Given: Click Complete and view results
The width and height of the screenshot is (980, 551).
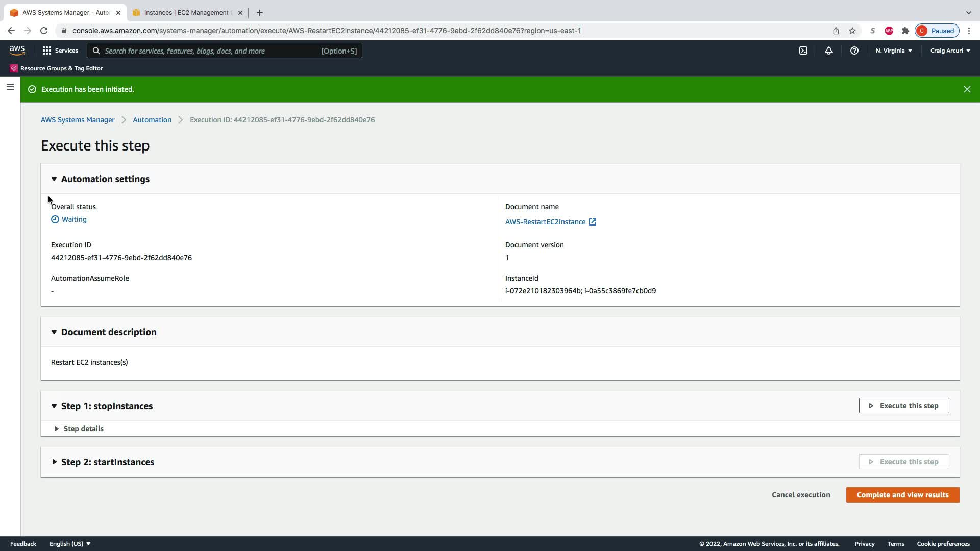Looking at the screenshot, I should (902, 495).
